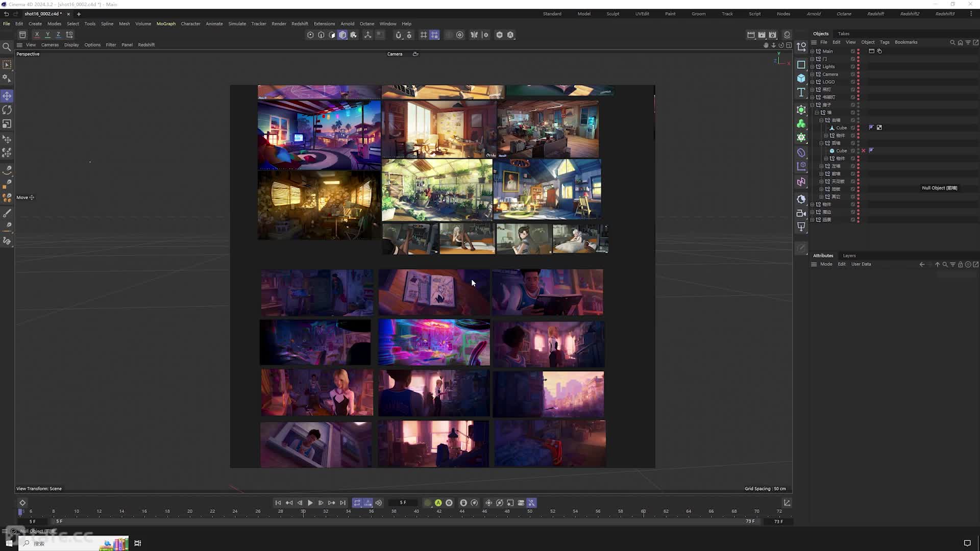
Task: Open the viewport Display menu
Action: click(71, 45)
